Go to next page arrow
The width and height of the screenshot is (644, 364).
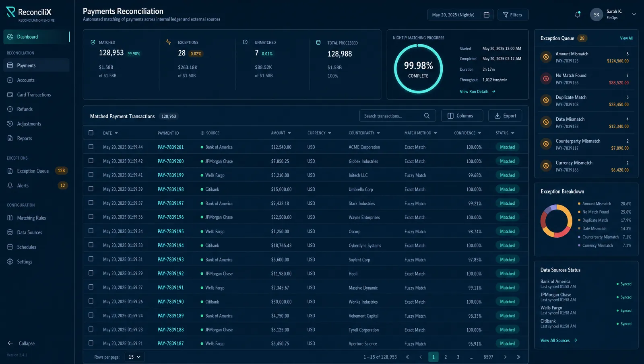506,357
